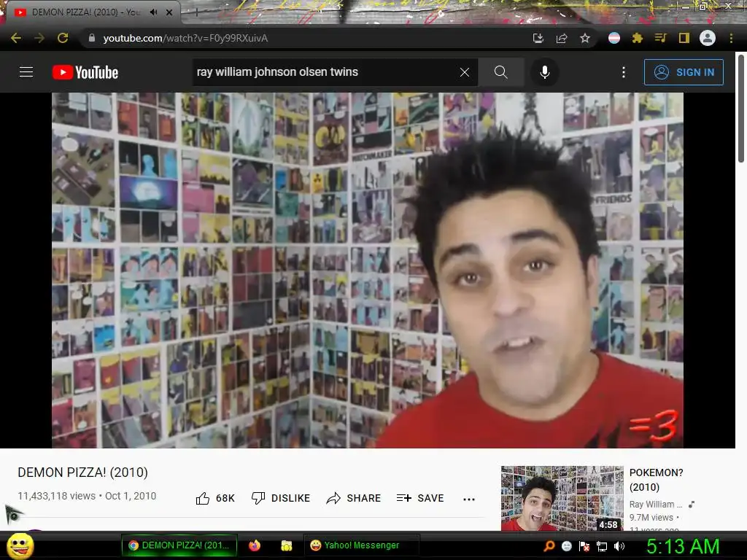Viewport: 747px width, 560px height.
Task: Clear the search query with the X
Action: [465, 72]
